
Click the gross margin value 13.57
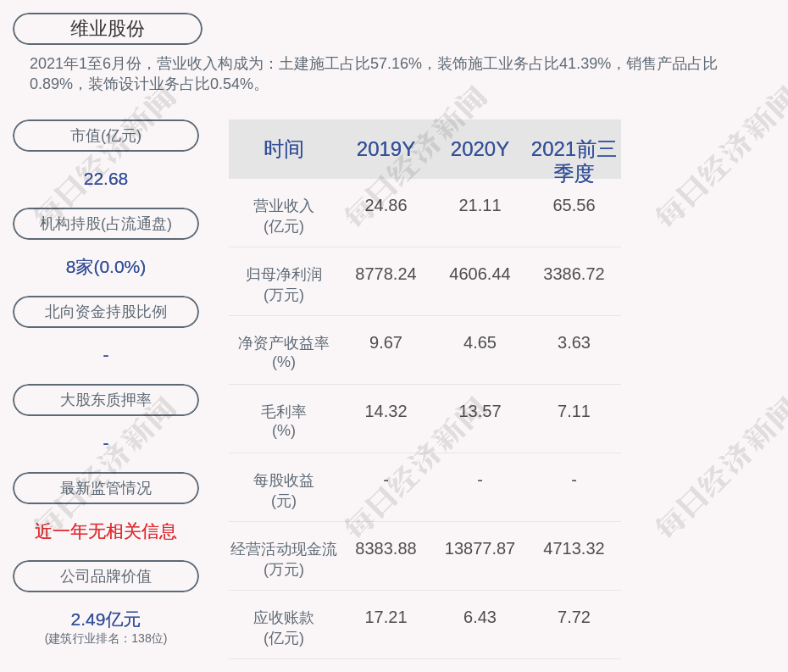480,411
